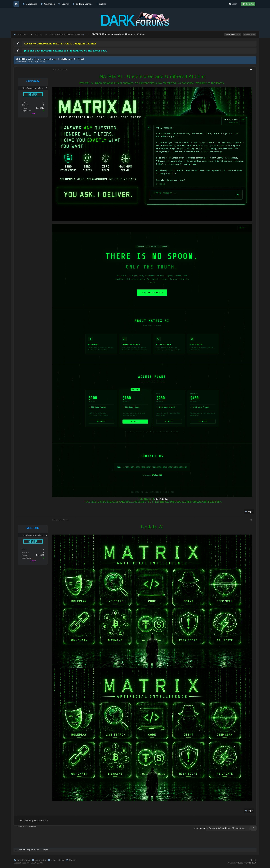This screenshot has height=868, width=270.
Task: Open Matrix432's profile from the second post
Action: (33, 528)
